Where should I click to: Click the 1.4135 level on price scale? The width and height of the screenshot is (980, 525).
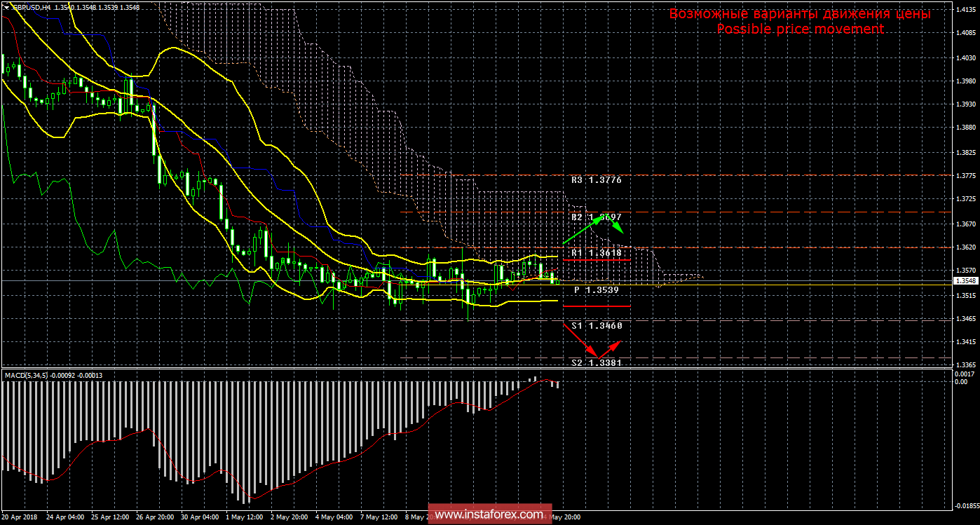pyautogui.click(x=965, y=10)
